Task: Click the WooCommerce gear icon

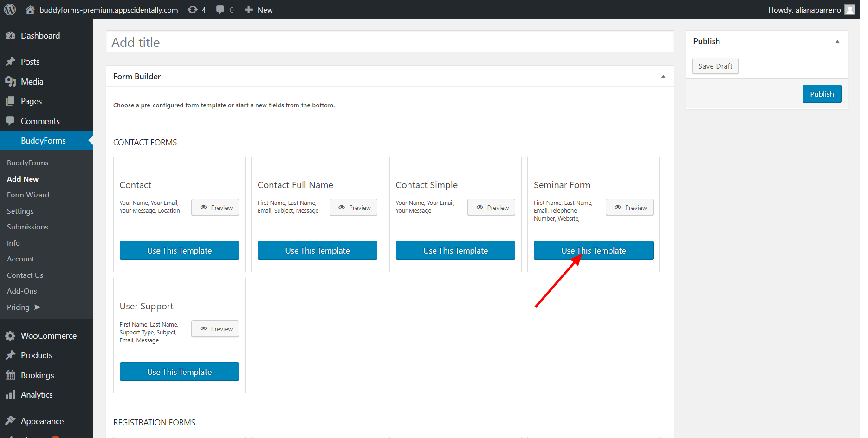Action: (x=10, y=336)
